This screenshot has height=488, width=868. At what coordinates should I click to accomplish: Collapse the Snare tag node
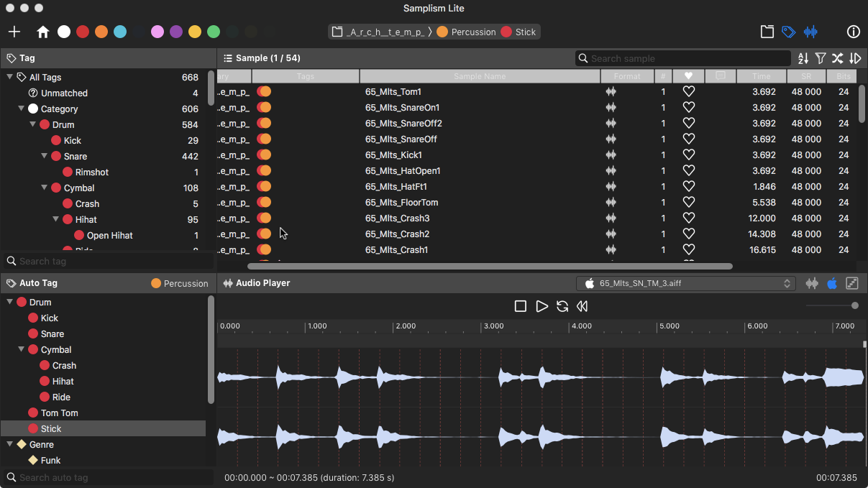click(44, 156)
